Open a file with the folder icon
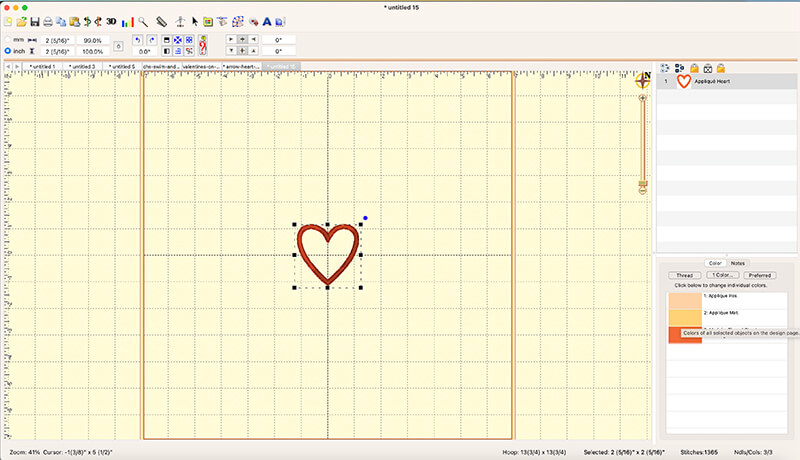This screenshot has width=800, height=460. (21, 21)
